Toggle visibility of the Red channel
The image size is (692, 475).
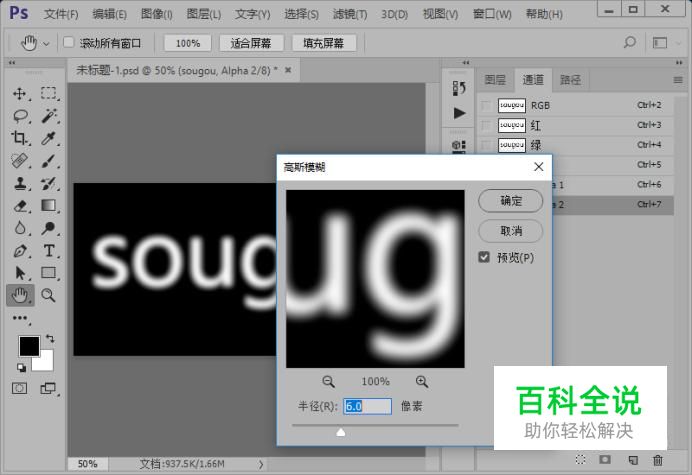[x=486, y=125]
